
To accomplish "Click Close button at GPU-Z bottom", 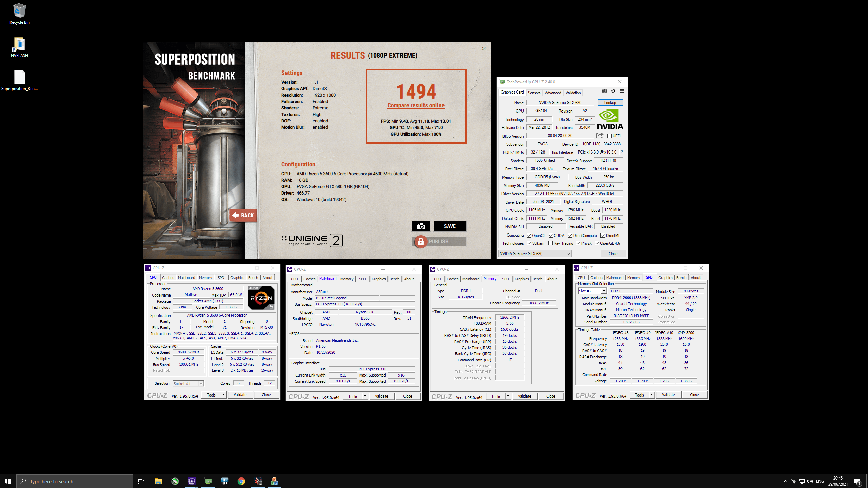I will [613, 253].
